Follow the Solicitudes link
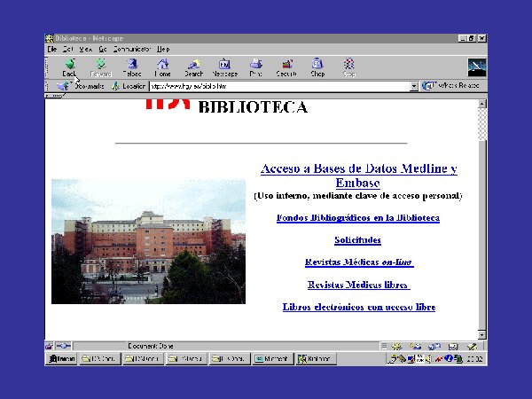The height and width of the screenshot is (399, 532). coord(357,240)
